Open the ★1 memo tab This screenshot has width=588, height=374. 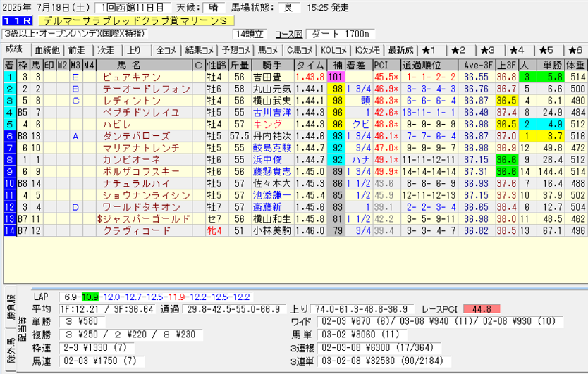point(429,50)
